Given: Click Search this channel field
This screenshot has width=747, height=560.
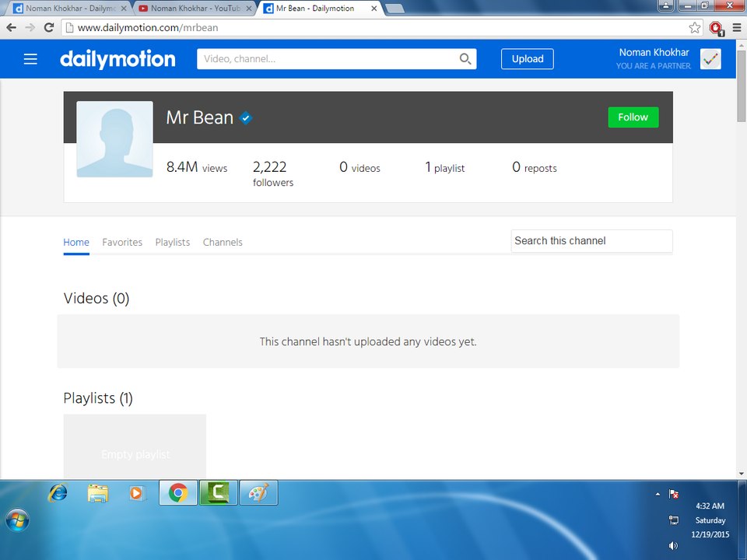Looking at the screenshot, I should click(x=591, y=241).
